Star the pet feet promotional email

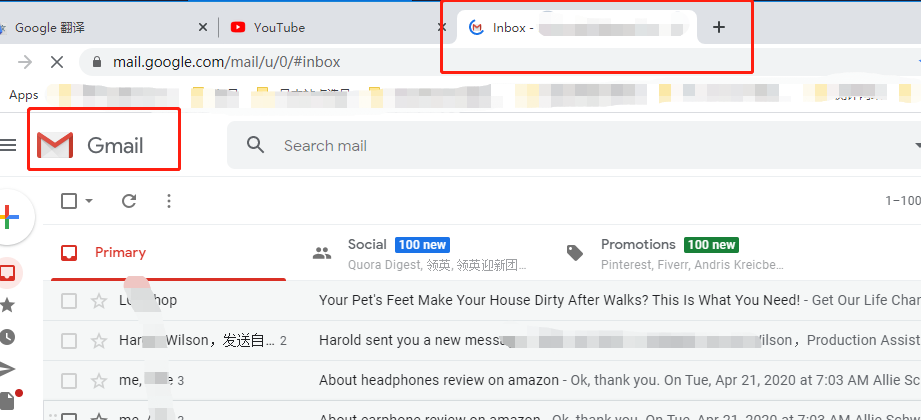99,301
